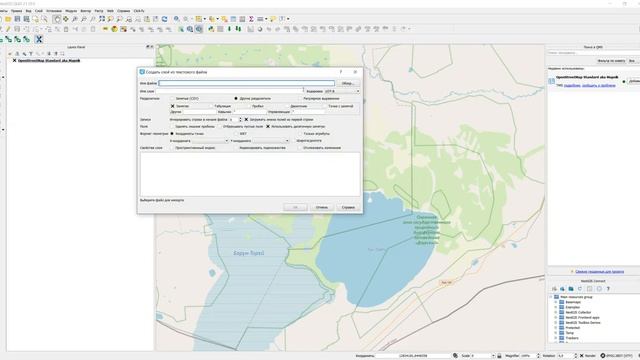This screenshot has height=360, width=640.
Task: Click the 'Имя файла' input field
Action: point(247,83)
